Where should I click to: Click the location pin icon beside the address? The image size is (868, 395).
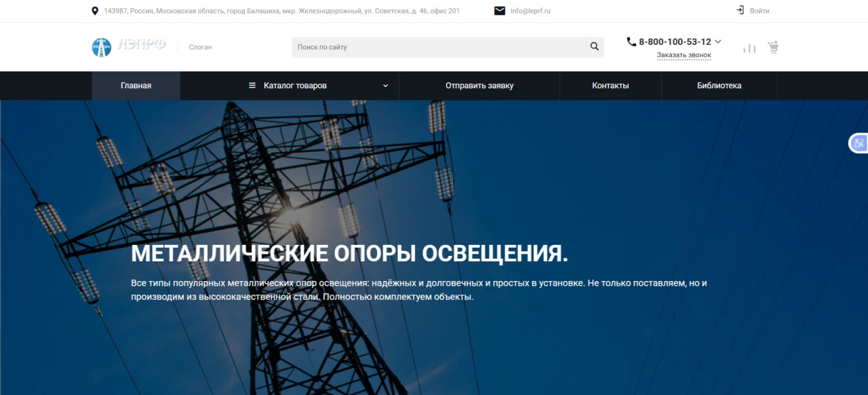tap(95, 11)
